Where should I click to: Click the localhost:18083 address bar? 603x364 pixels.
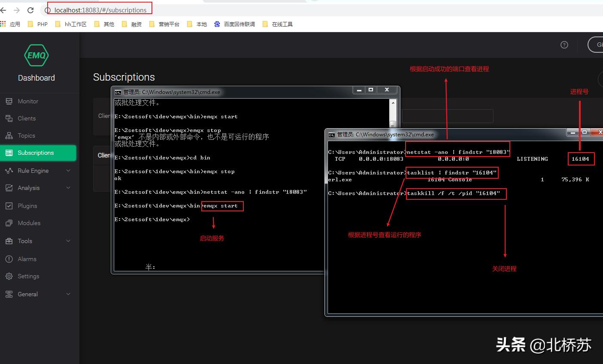tap(100, 10)
